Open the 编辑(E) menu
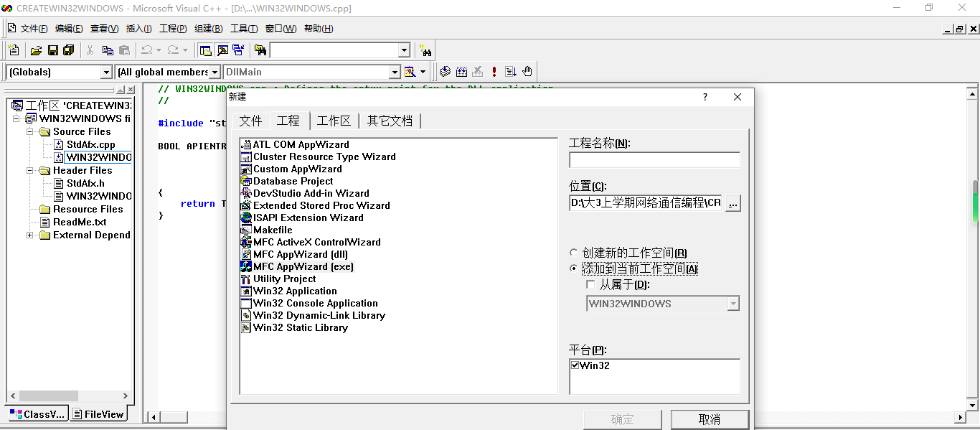The height and width of the screenshot is (430, 980). click(x=69, y=29)
